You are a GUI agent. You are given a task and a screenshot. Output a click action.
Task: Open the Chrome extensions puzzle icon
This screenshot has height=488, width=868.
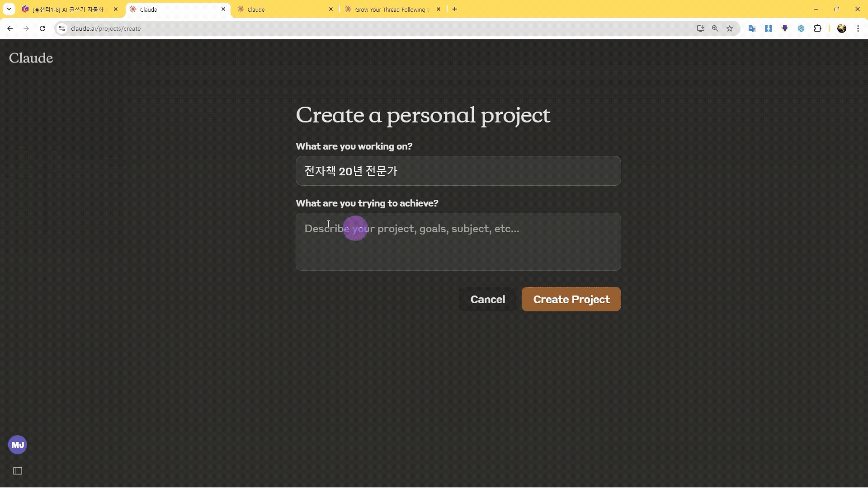pyautogui.click(x=817, y=28)
